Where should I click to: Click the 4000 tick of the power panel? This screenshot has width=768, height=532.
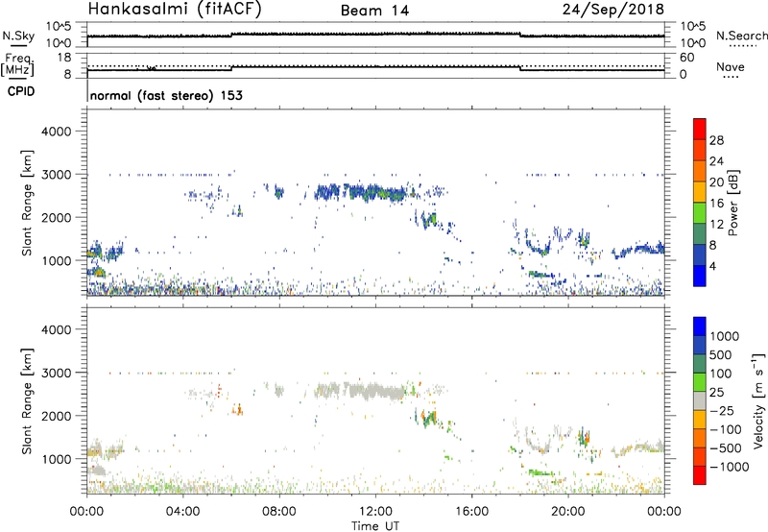pyautogui.click(x=56, y=132)
